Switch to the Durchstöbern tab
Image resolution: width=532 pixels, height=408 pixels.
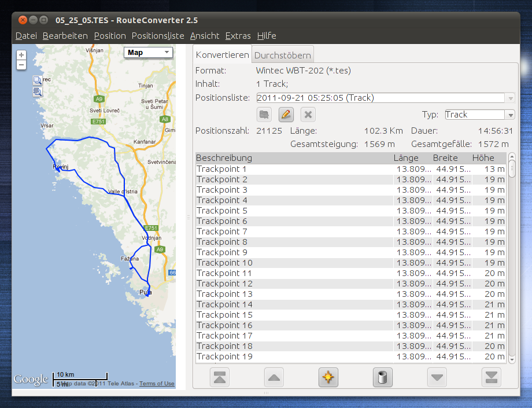tap(283, 56)
